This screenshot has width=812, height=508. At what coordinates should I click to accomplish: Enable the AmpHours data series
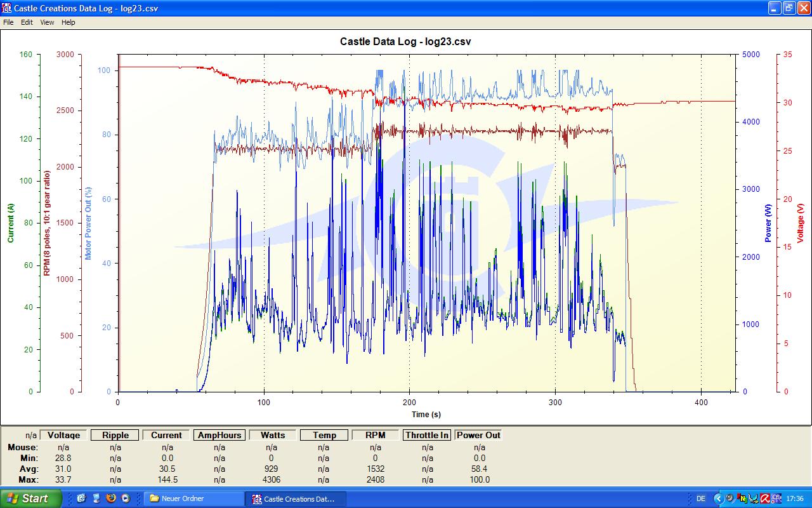[x=219, y=435]
